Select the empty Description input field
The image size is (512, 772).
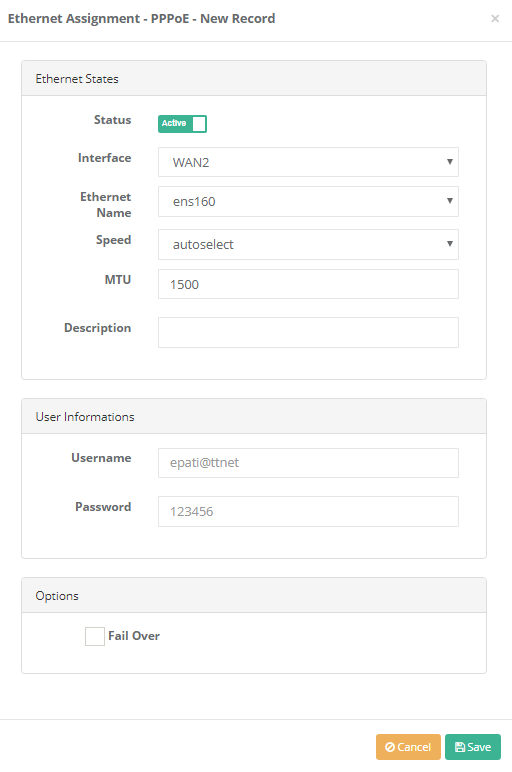[x=308, y=332]
